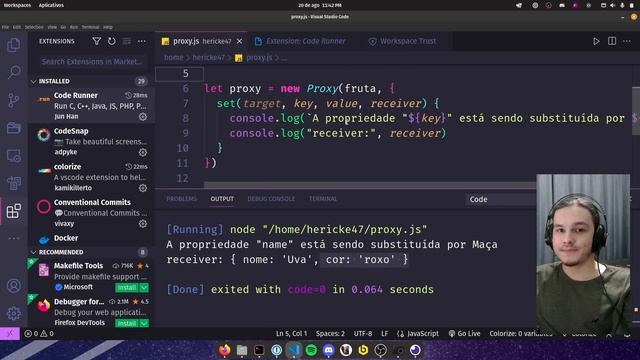Click Ln 5, Col 1 in status bar
Viewport: 640px width, 360px height.
[x=291, y=334]
